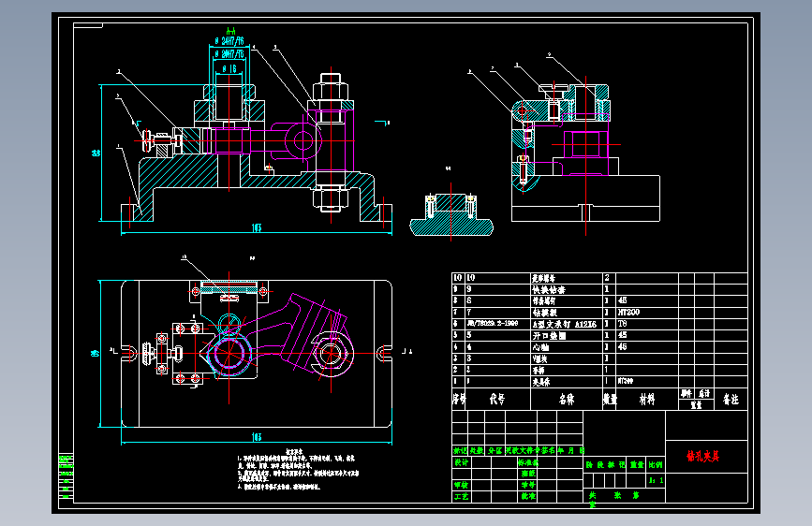Screen dimensions: 812x526
Task: Select the 开口垫圈 name cell in parts list
Action: (x=549, y=335)
